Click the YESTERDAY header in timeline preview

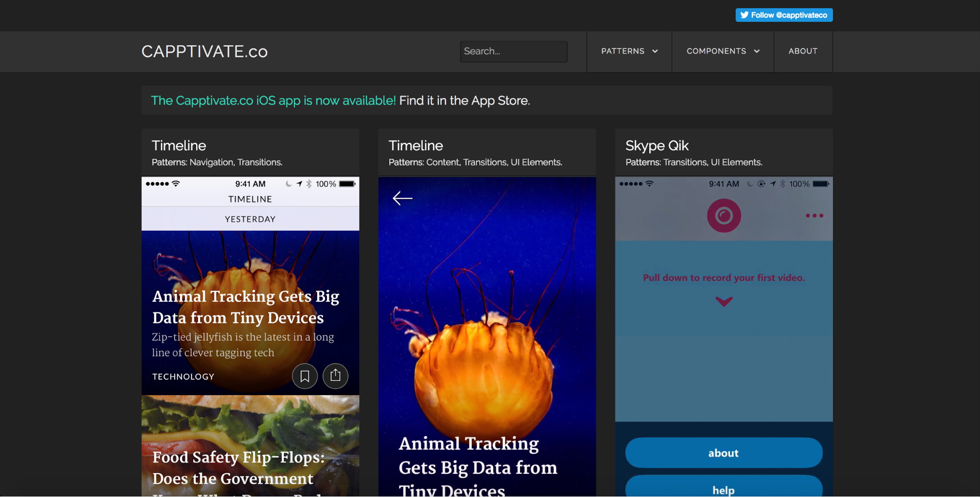[x=250, y=219]
